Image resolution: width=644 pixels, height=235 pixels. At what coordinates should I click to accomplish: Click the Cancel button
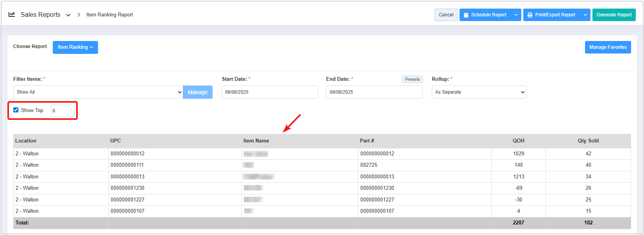(x=446, y=15)
